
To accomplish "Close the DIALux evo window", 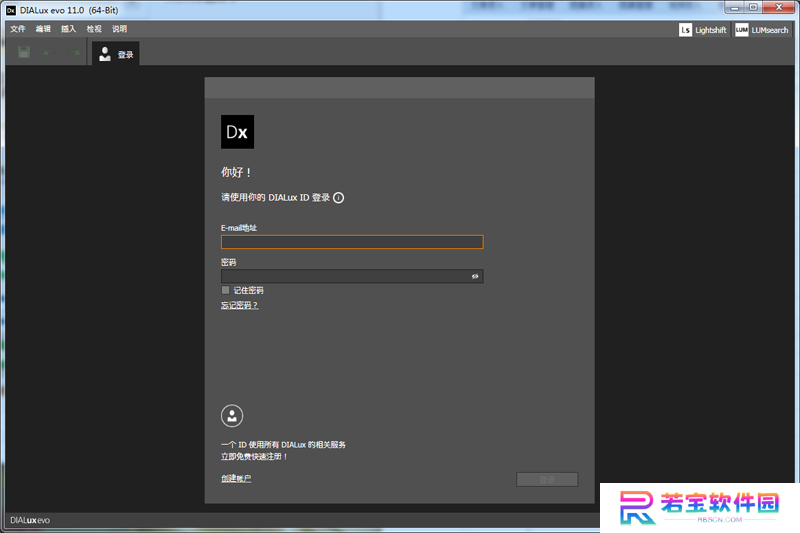I will click(x=779, y=7).
